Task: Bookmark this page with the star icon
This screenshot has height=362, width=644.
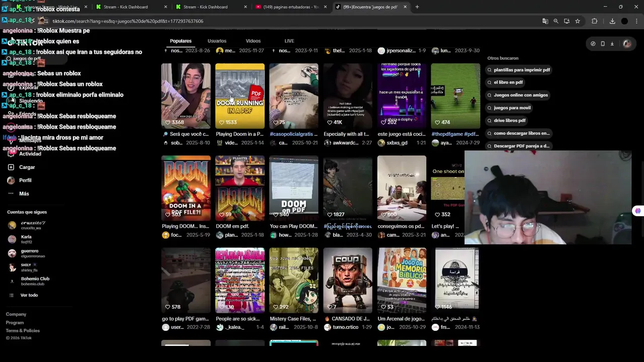Action: 578,21
